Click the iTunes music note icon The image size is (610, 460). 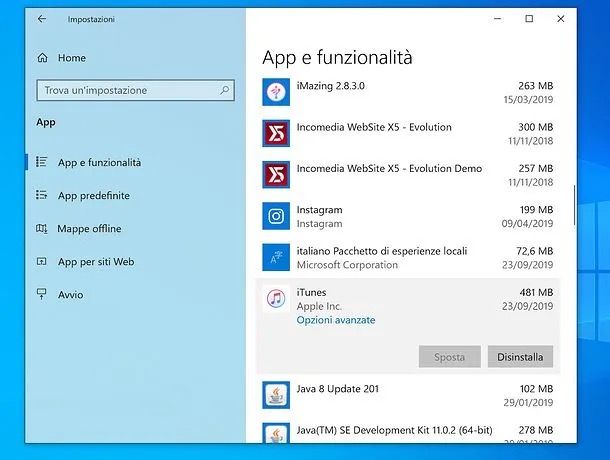pyautogui.click(x=276, y=299)
